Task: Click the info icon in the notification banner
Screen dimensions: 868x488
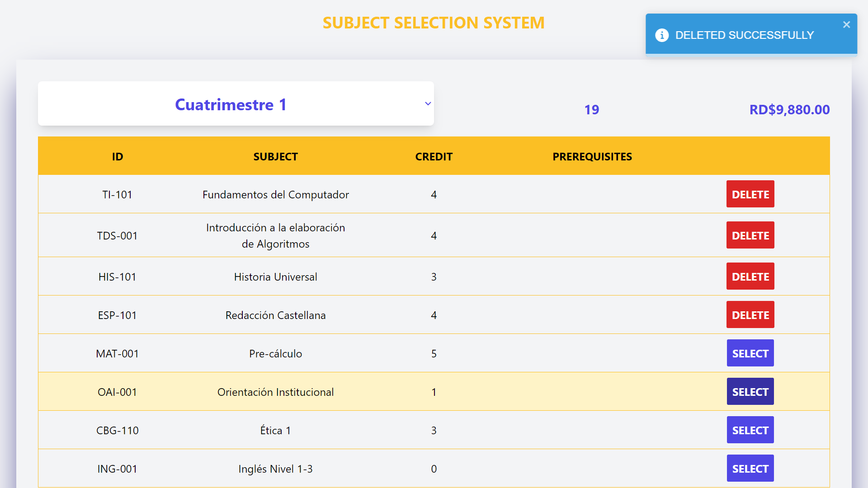Action: [662, 35]
